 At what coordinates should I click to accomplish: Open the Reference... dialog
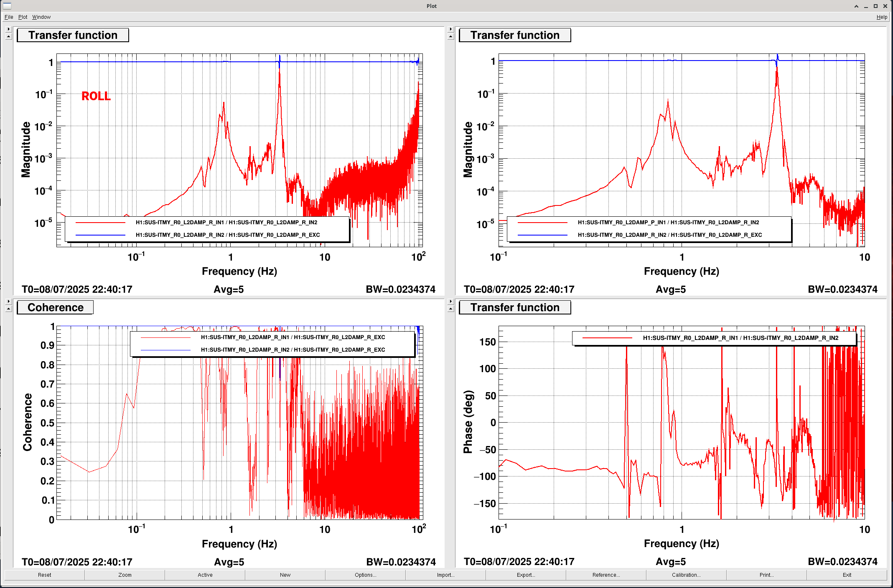pos(606,575)
